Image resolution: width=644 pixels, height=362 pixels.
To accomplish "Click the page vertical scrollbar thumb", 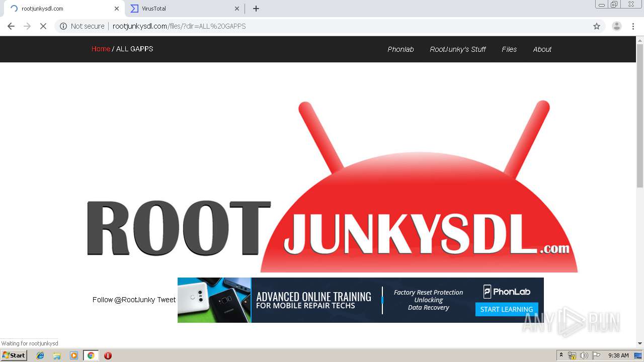I will point(640,116).
